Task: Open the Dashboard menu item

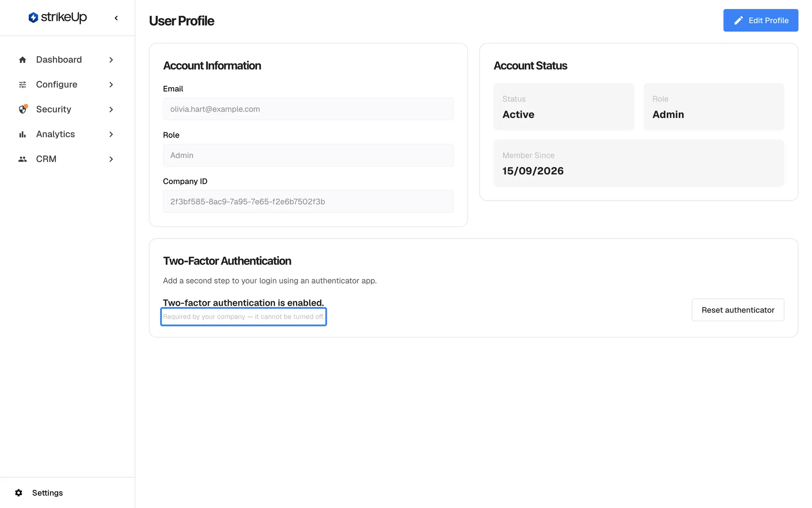Action: click(x=67, y=60)
